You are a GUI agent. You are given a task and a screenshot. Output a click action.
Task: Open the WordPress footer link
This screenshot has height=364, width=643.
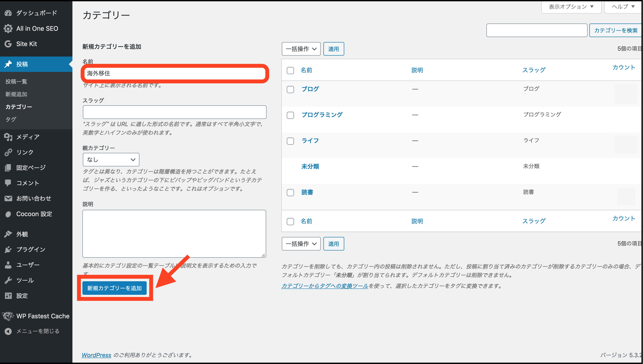tap(96, 355)
